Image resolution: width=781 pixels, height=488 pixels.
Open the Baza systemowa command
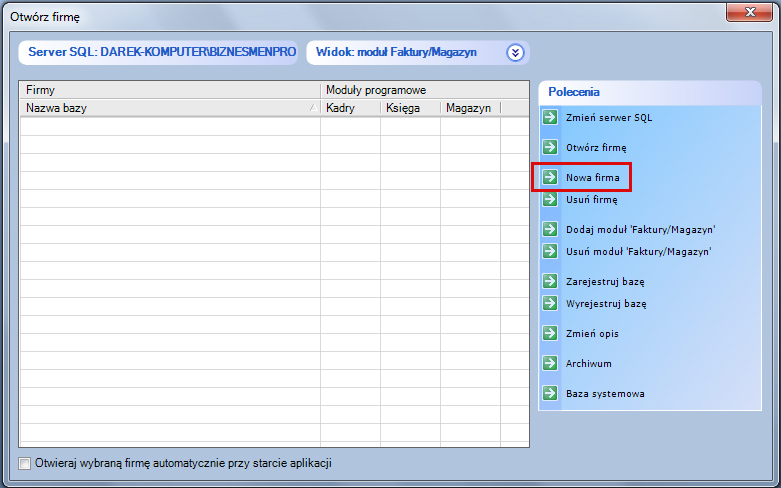605,393
